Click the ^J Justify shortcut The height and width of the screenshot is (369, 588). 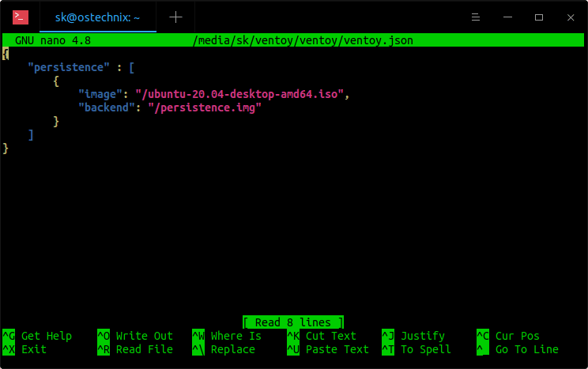(413, 336)
